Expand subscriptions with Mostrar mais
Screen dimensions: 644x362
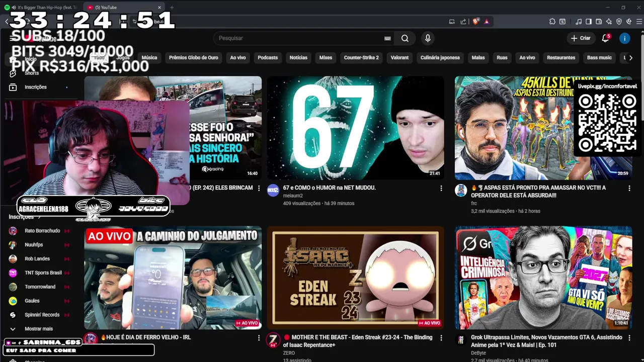(x=39, y=329)
